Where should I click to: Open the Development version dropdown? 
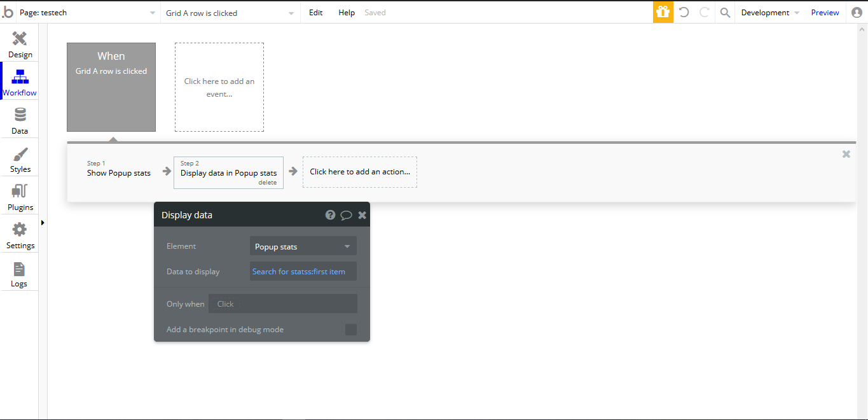(x=770, y=13)
